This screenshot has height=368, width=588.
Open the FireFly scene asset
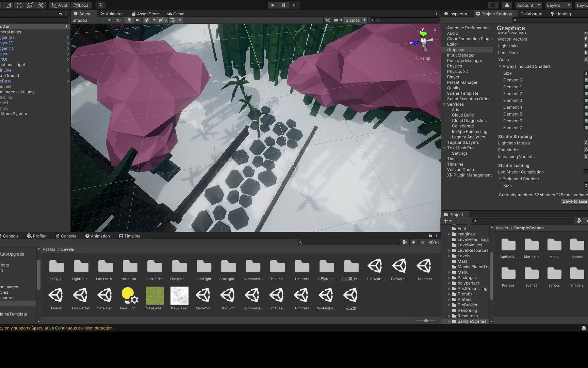56,298
